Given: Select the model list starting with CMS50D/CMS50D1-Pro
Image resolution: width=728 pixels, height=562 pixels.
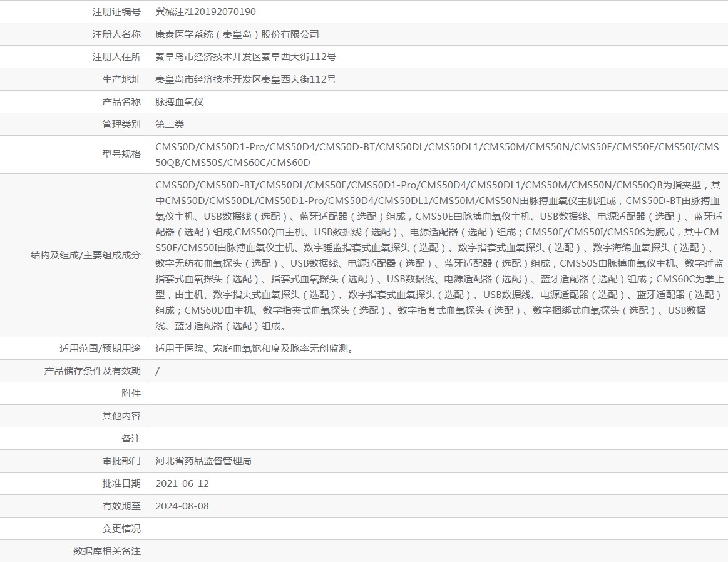Looking at the screenshot, I should [437, 155].
